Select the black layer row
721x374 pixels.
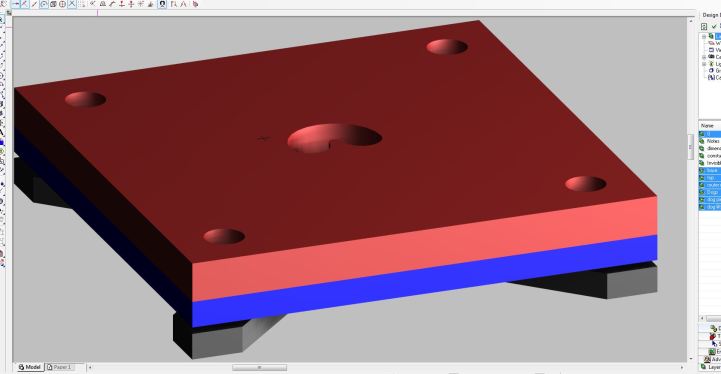710,170
